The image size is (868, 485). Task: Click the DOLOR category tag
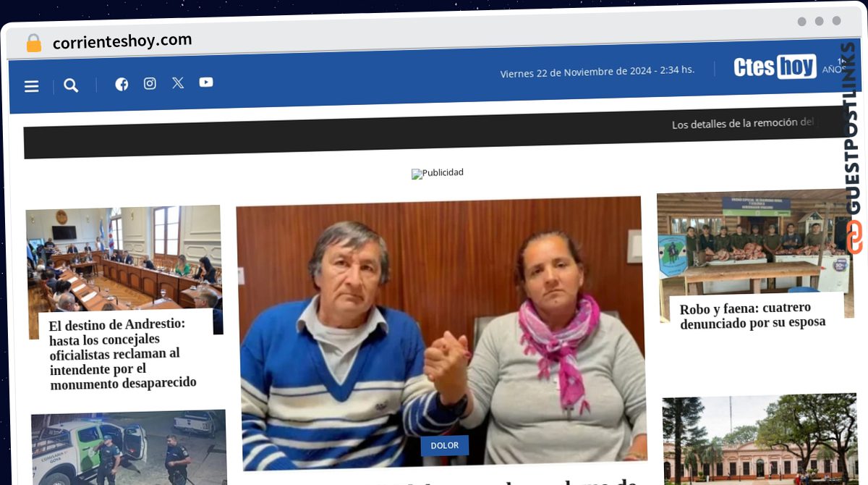tap(445, 445)
